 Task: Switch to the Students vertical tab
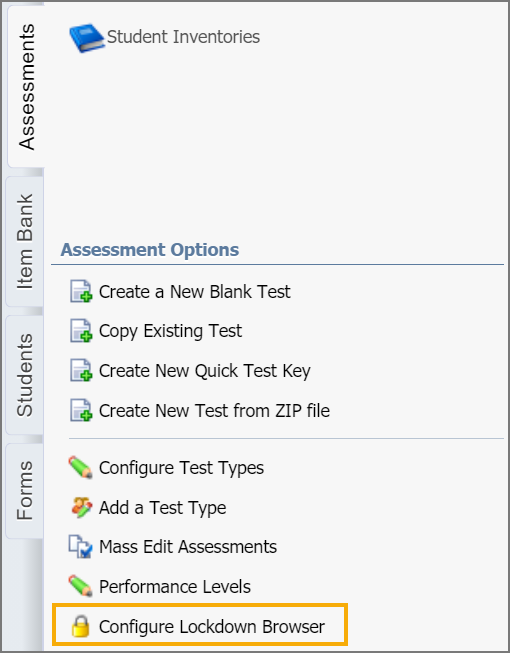(25, 375)
